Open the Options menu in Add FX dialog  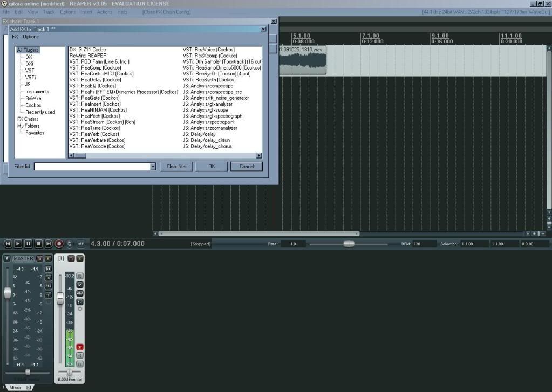[x=31, y=37]
